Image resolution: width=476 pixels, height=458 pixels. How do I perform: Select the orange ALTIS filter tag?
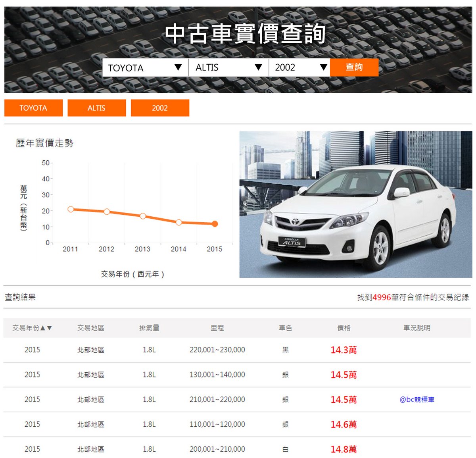(x=96, y=108)
